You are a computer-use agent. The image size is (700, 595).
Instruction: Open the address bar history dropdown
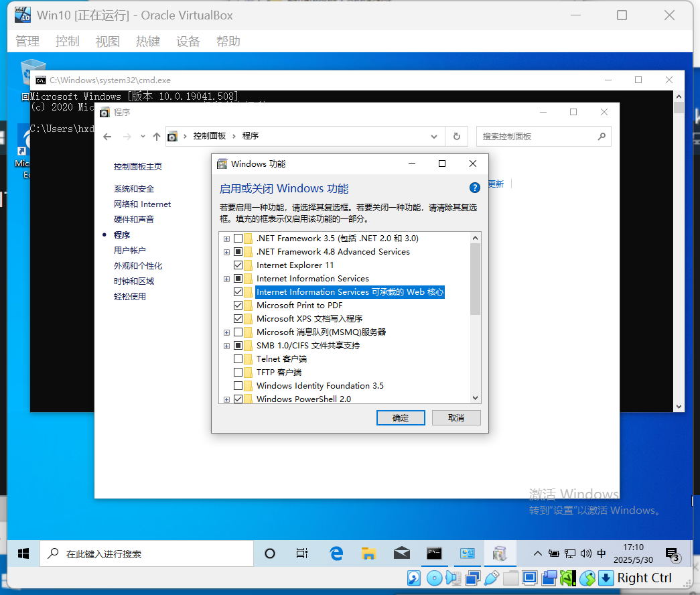pyautogui.click(x=434, y=137)
